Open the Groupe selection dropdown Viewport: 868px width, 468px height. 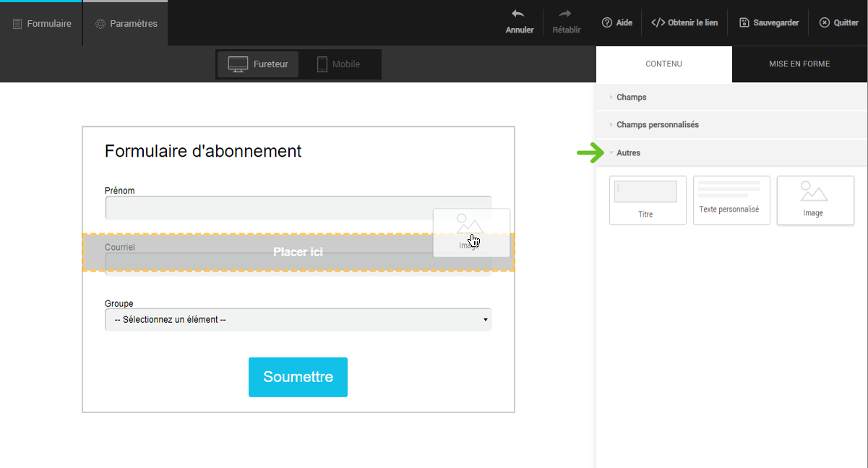click(298, 320)
